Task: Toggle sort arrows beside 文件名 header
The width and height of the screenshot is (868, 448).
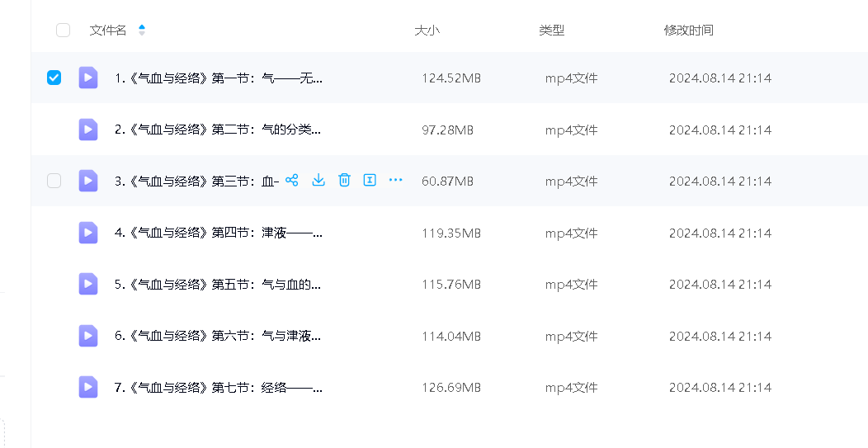Action: point(142,31)
